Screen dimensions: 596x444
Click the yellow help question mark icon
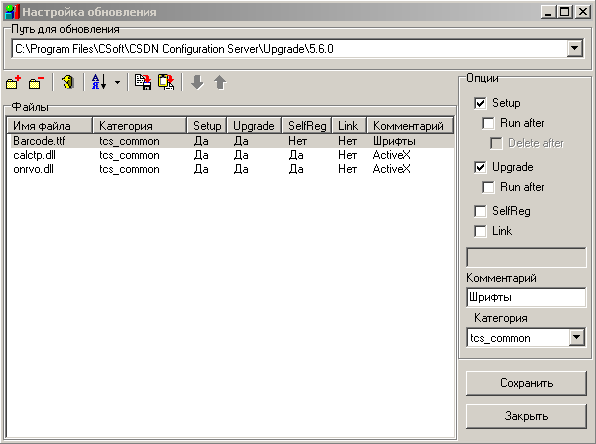coord(68,82)
